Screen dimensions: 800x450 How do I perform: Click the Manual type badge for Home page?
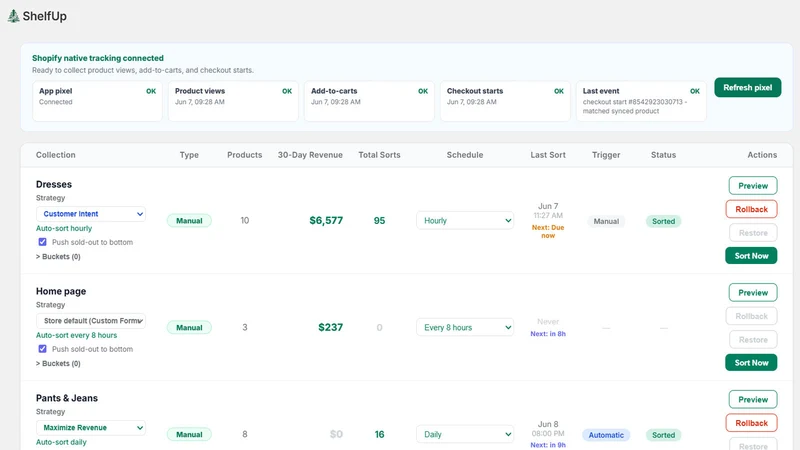[x=189, y=328]
